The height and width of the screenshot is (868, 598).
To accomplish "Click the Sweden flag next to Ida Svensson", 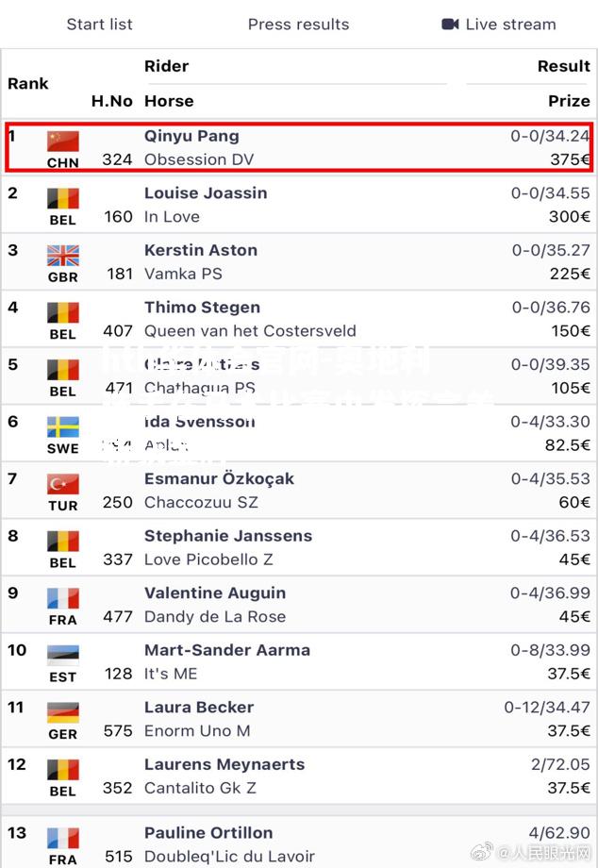I will (63, 426).
